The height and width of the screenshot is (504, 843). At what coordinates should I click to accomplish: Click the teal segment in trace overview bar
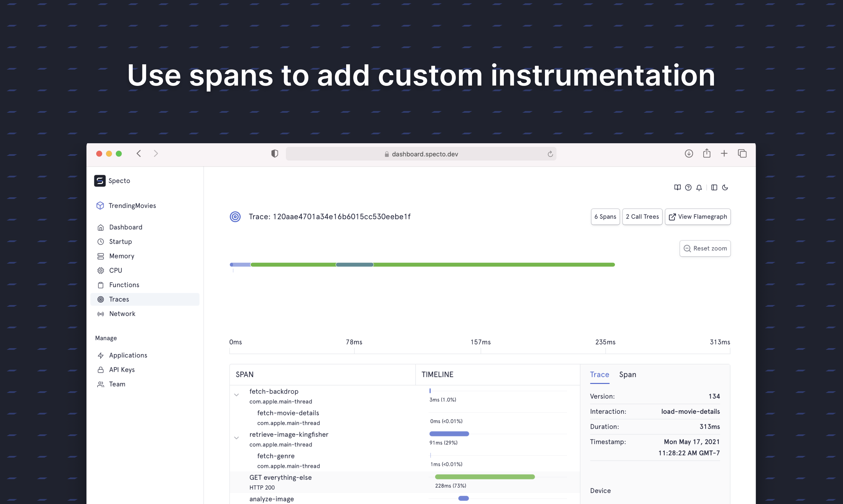[x=354, y=265]
